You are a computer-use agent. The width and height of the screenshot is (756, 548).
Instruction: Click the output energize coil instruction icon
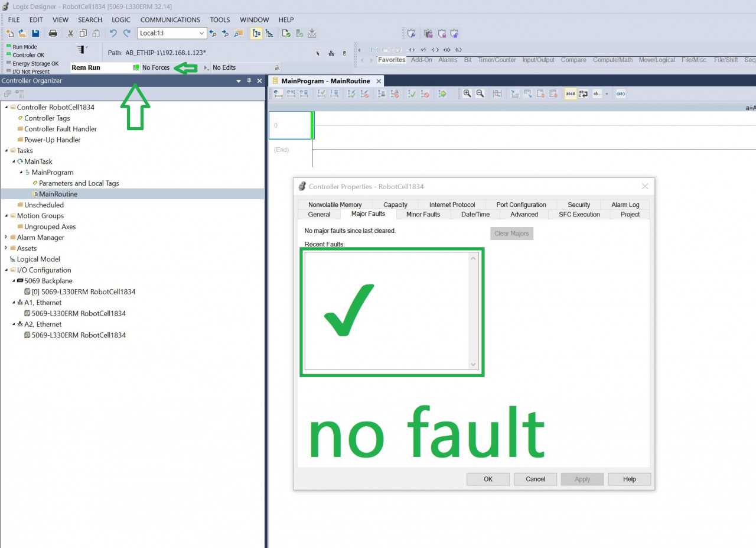[x=435, y=50]
